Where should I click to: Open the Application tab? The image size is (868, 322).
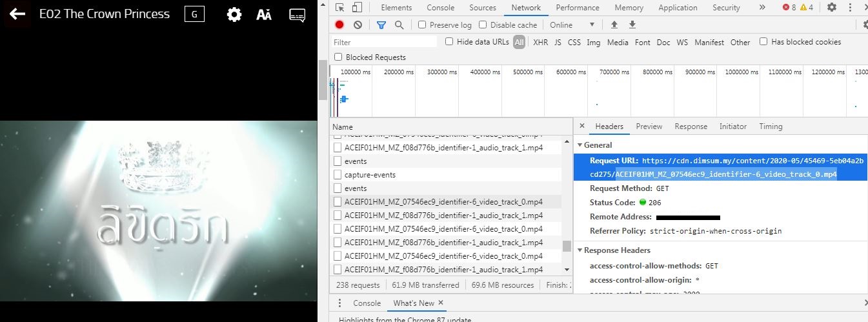tap(678, 8)
